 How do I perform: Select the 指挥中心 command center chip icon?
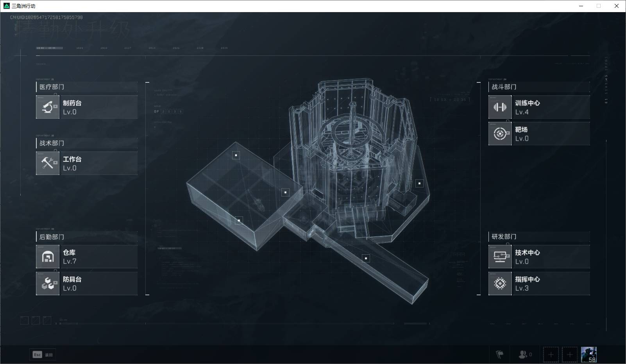(x=500, y=284)
